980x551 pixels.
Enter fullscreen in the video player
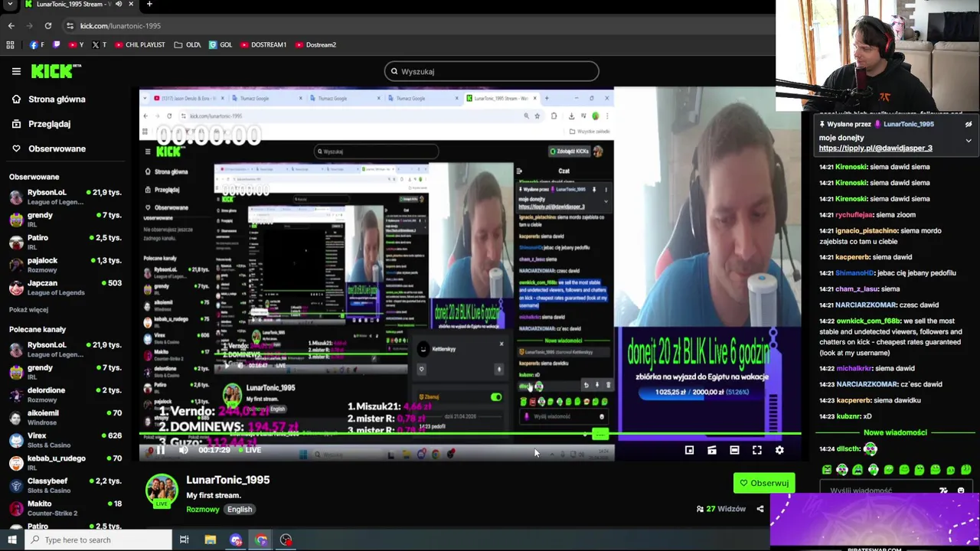(x=756, y=450)
